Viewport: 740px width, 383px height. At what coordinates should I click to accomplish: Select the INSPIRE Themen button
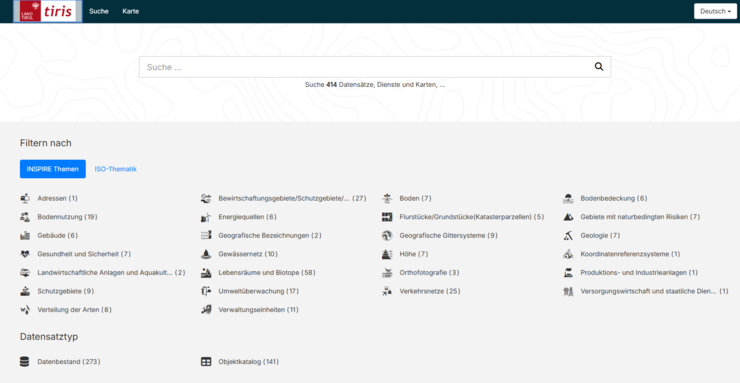(53, 169)
